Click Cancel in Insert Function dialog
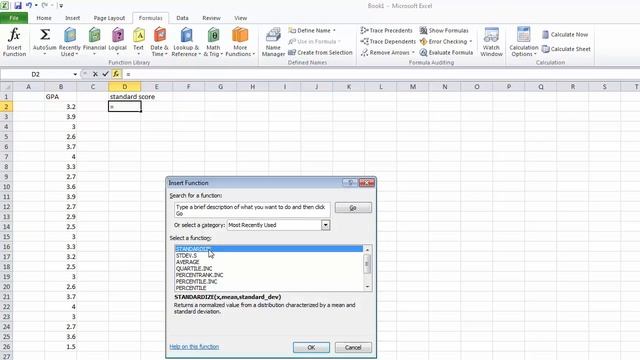Image resolution: width=640 pixels, height=360 pixels. (353, 347)
